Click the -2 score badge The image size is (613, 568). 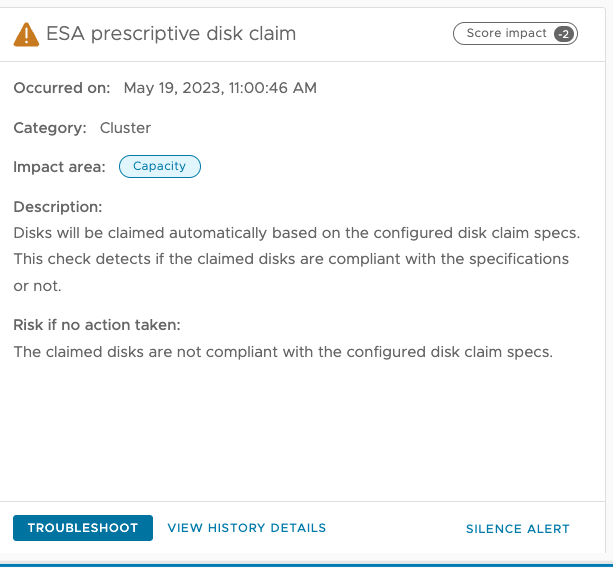[x=564, y=34]
